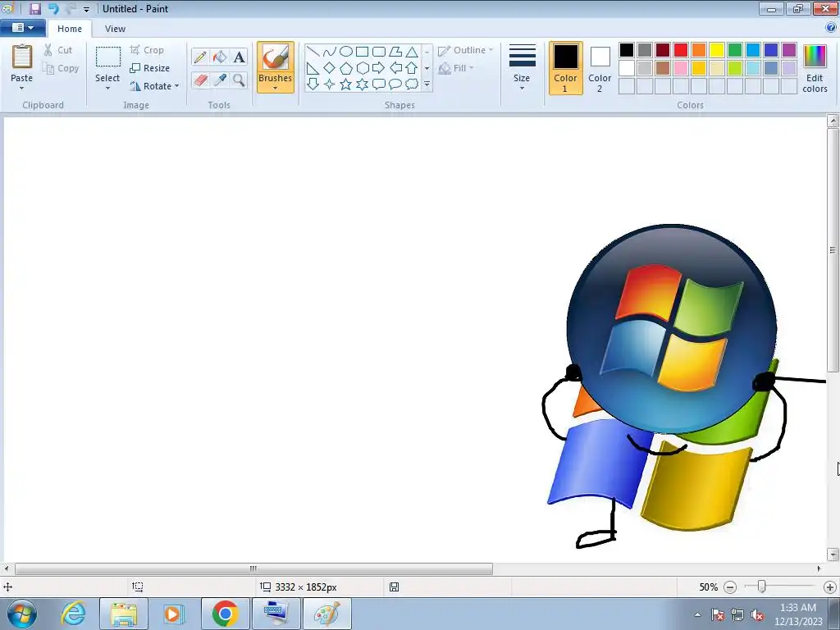The height and width of the screenshot is (630, 840).
Task: Pick the purple color swatch
Action: 788,50
